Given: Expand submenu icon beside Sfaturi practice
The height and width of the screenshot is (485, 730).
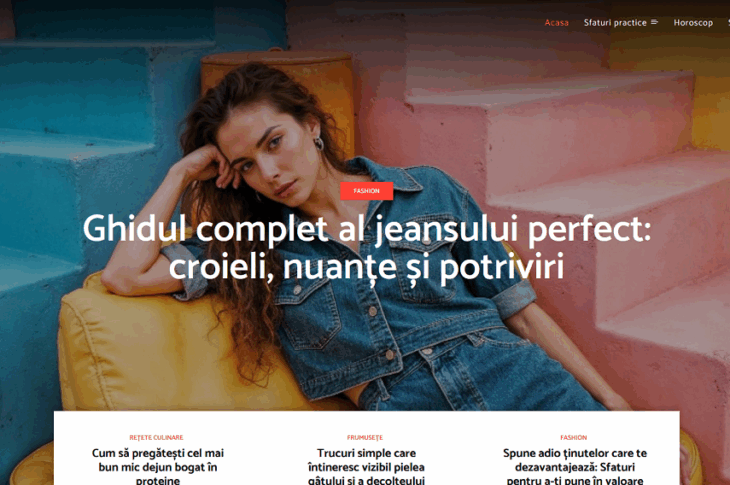Looking at the screenshot, I should [654, 22].
